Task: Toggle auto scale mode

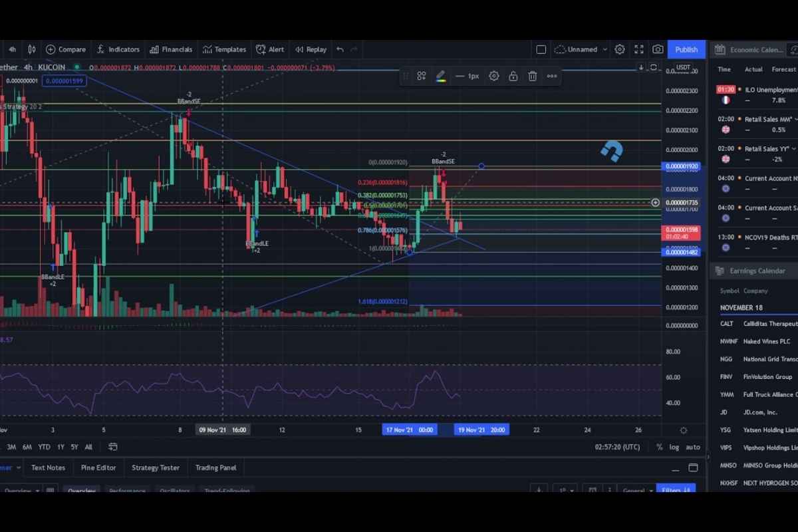Action: (x=693, y=447)
